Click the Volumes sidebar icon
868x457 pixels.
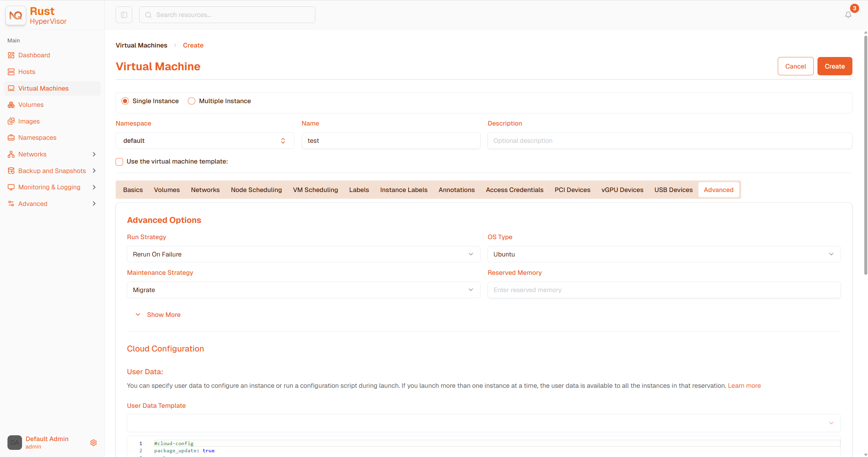11,105
